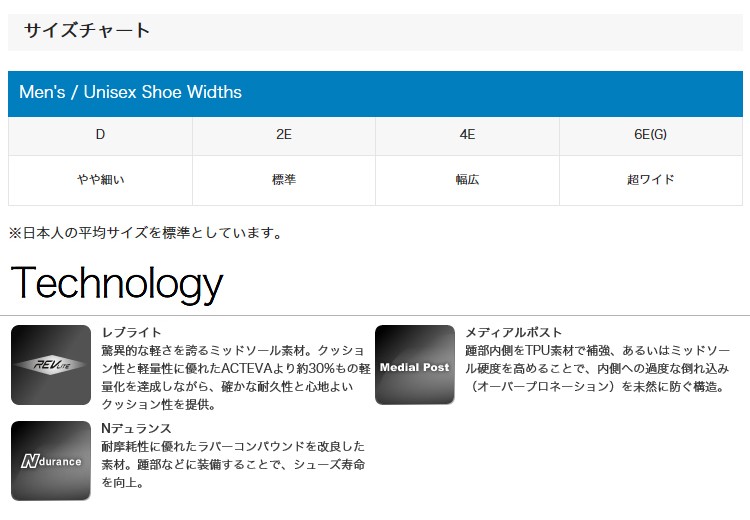
Task: Click the Men's / Unisex Shoe Widths header
Action: point(375,94)
